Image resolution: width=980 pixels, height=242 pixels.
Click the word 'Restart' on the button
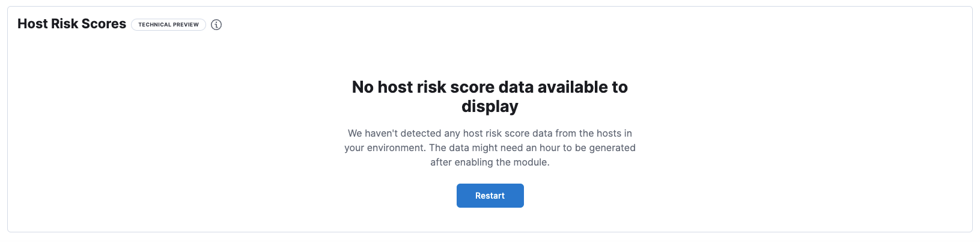pos(490,196)
